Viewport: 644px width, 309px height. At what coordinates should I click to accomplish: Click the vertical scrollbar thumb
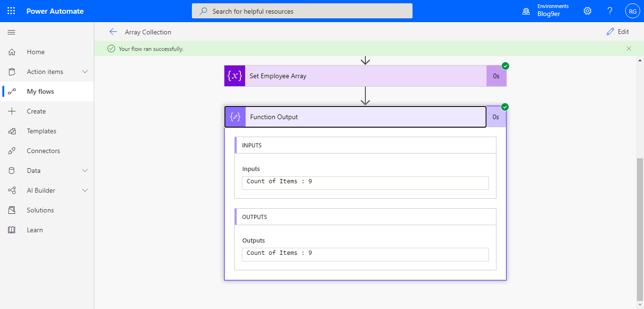(640, 229)
